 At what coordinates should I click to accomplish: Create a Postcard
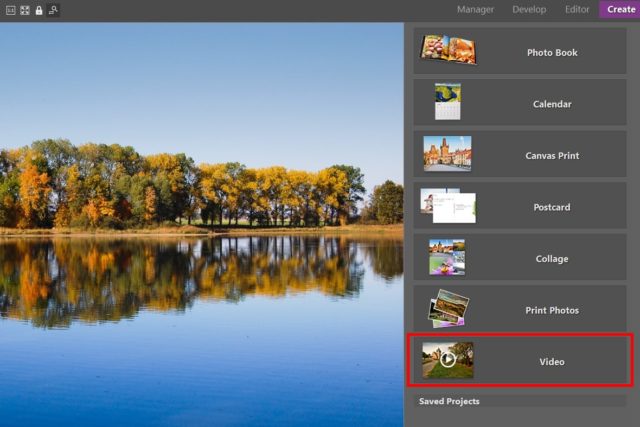coord(520,206)
